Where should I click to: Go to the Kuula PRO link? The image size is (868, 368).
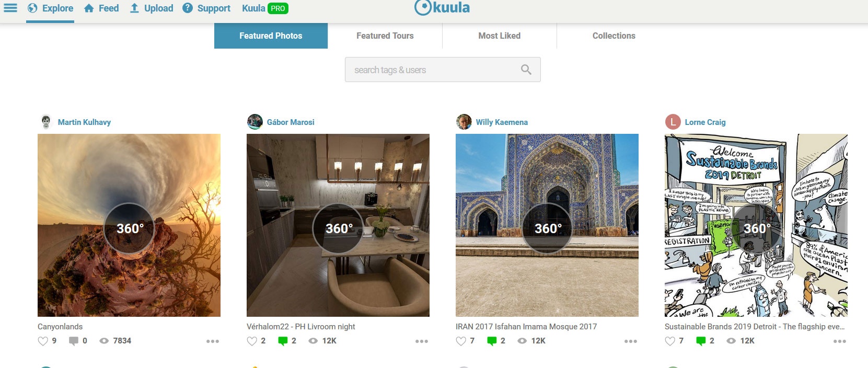(x=265, y=8)
